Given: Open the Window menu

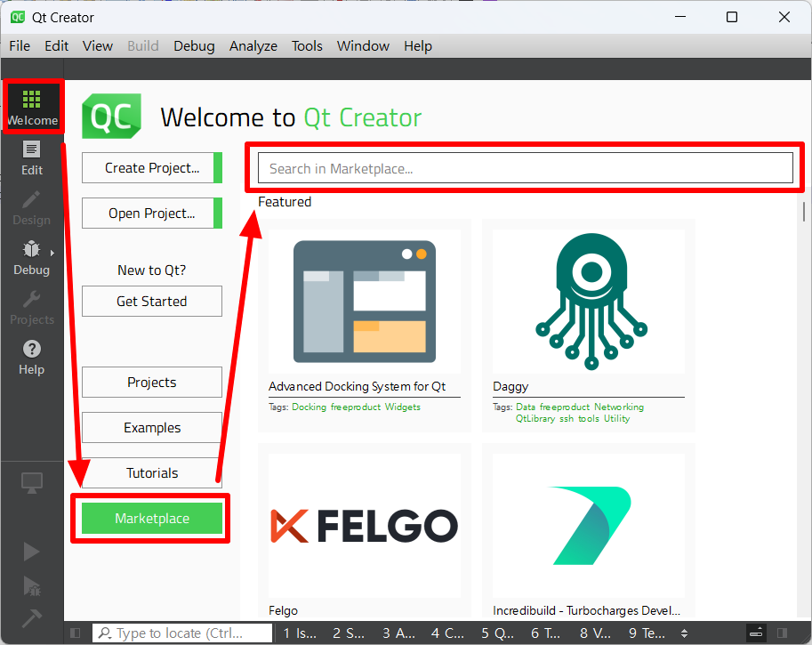Looking at the screenshot, I should (x=363, y=46).
